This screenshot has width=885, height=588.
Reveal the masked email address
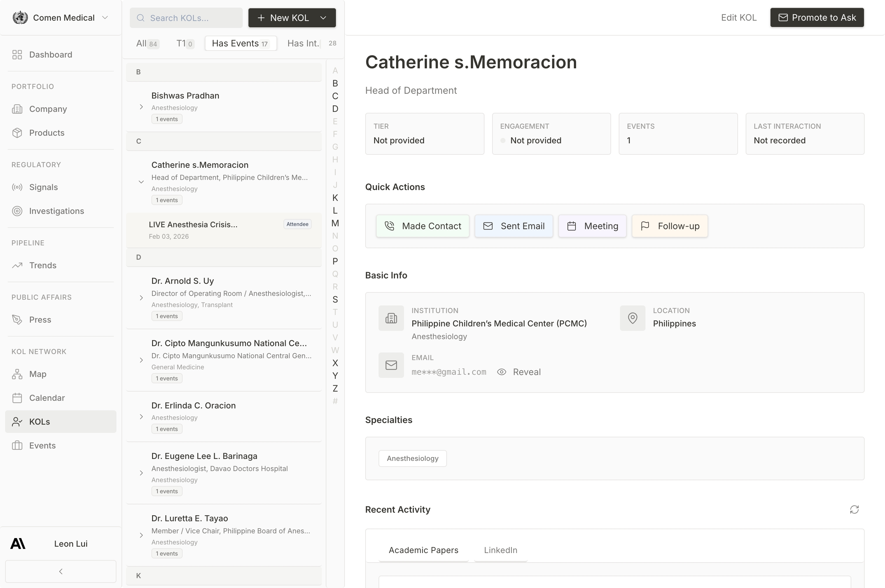pyautogui.click(x=519, y=372)
